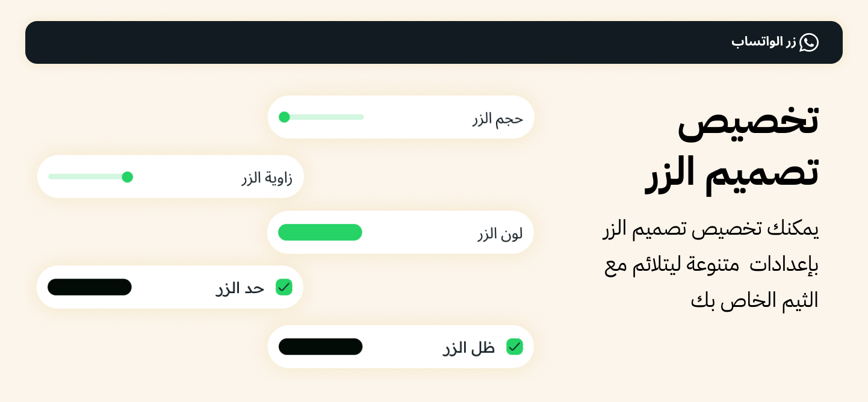The width and height of the screenshot is (868, 402).
Task: Disable the ظل الزر checkbox
Action: [x=514, y=347]
